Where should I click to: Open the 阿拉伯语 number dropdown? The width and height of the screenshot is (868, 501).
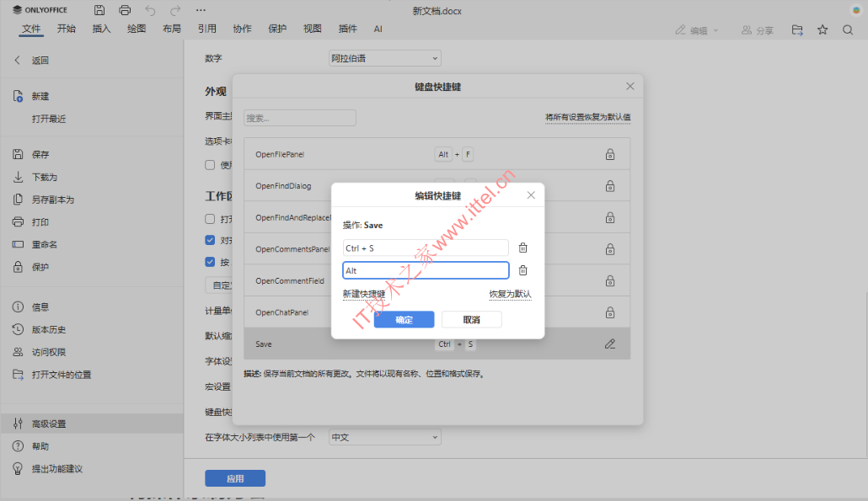click(384, 59)
